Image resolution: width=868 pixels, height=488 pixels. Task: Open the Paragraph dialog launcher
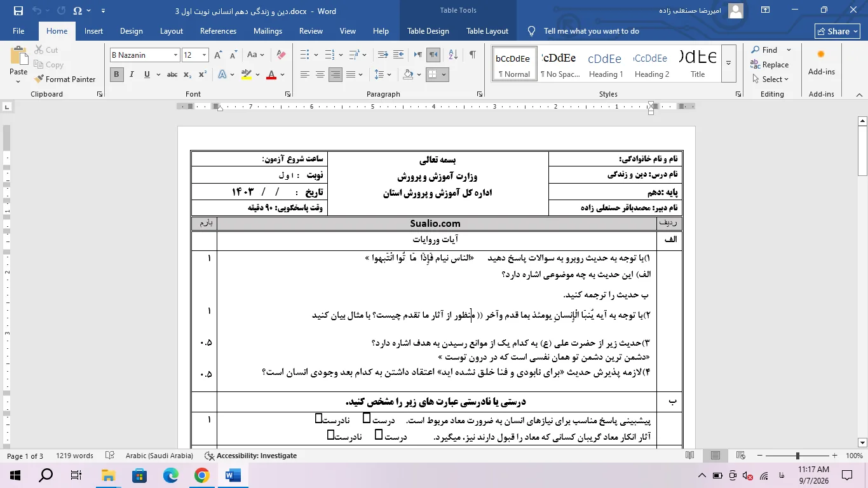point(479,94)
